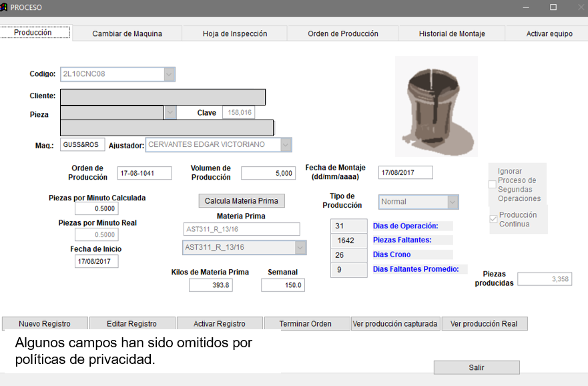Screen dimensions: 588x386
Task: Switch to the Cambiar de Maquina tab
Action: pos(127,33)
